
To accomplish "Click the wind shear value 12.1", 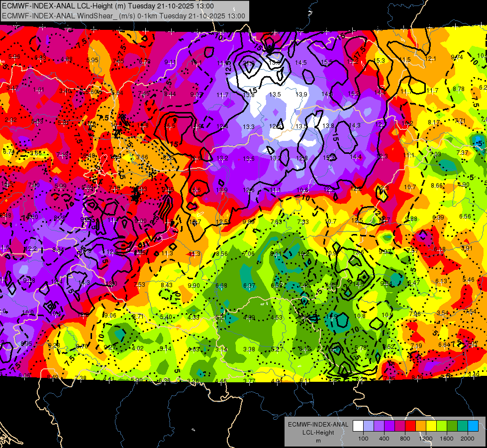I will tap(430, 59).
